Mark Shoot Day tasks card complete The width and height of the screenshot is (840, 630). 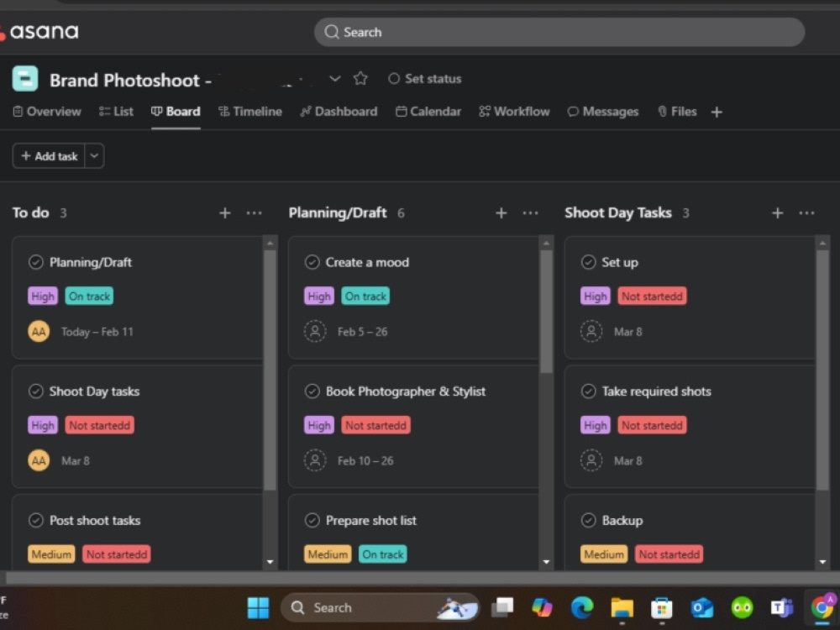[x=36, y=391]
